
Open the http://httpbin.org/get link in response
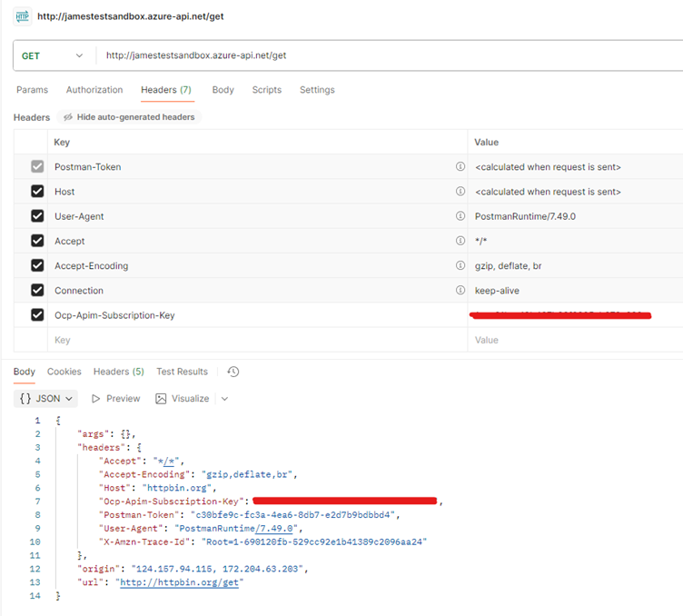coord(179,582)
